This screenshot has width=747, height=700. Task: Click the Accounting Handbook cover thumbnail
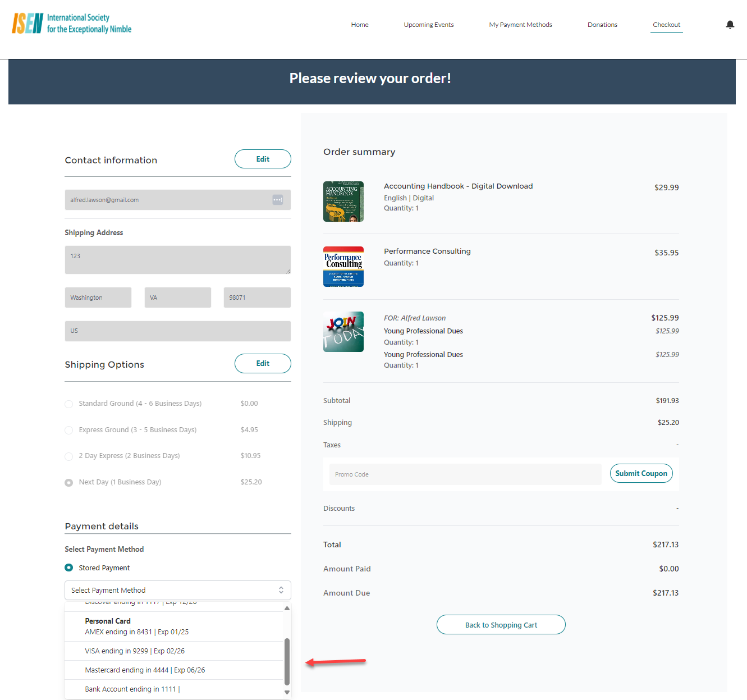[x=343, y=202]
